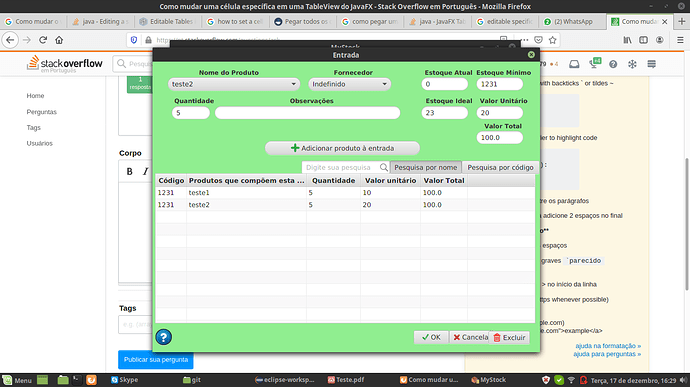Toggle Pesquisa por nome search mode

click(x=426, y=167)
